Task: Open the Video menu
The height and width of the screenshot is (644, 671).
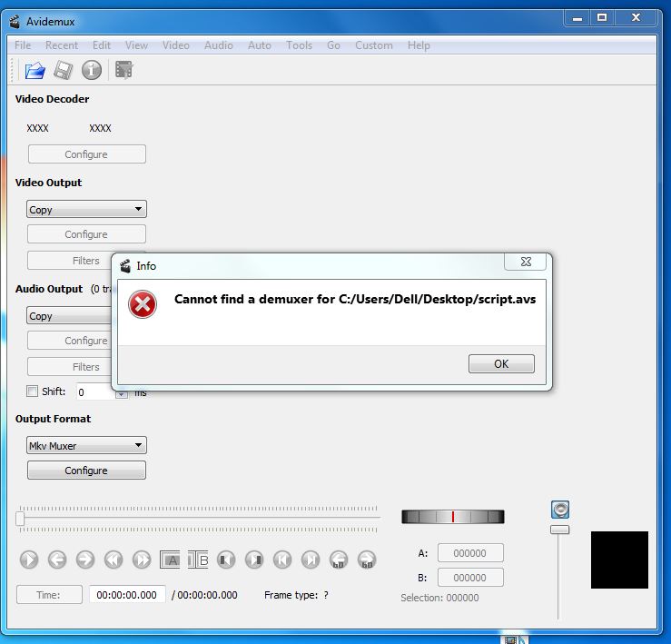Action: point(176,45)
